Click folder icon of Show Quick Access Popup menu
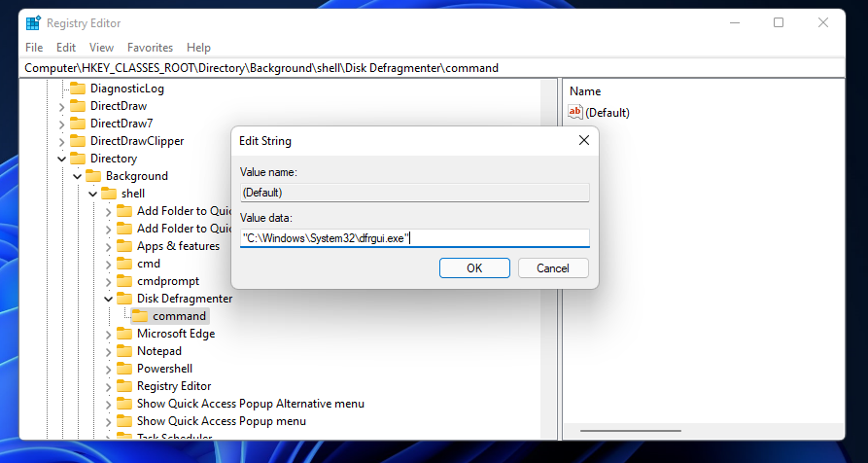The height and width of the screenshot is (463, 868). point(124,421)
